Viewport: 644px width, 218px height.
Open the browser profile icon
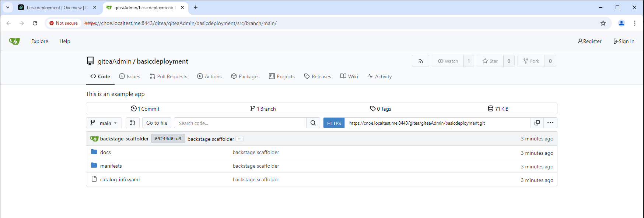622,23
